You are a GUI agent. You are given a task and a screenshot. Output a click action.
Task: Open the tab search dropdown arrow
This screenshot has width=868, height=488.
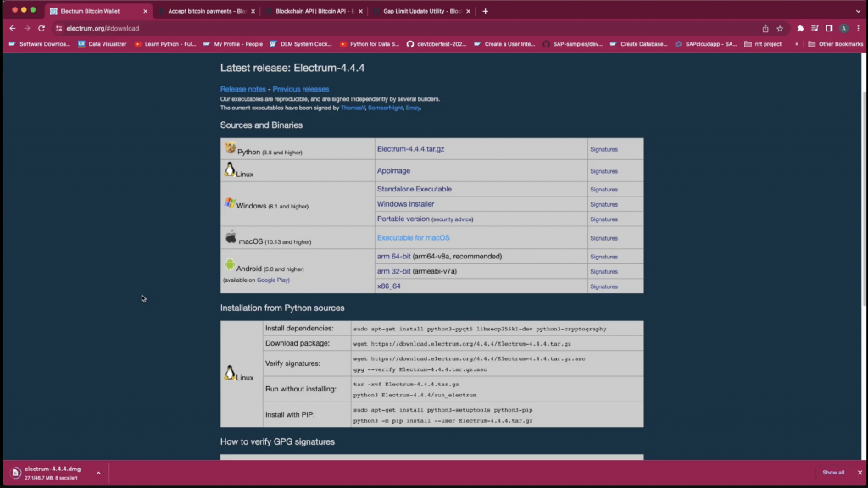(x=858, y=11)
